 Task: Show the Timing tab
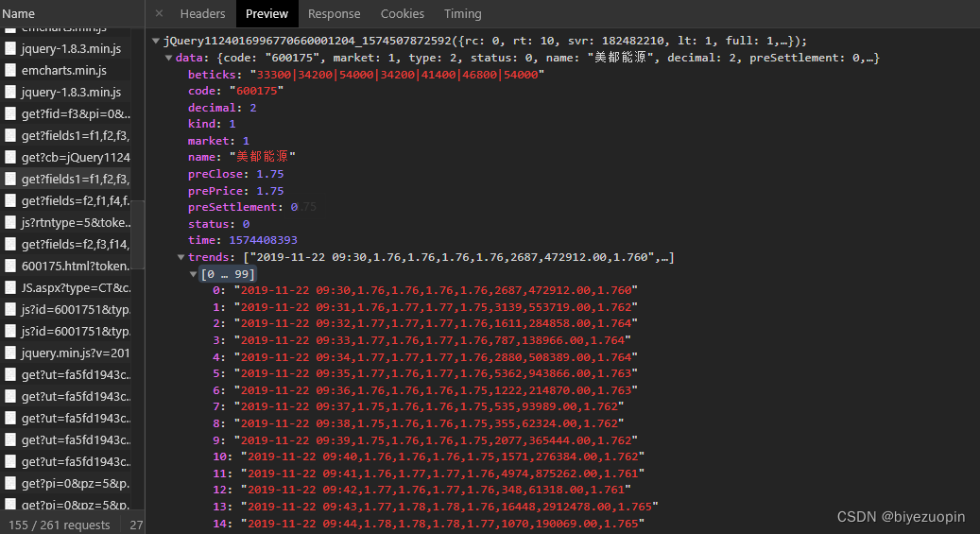[462, 13]
